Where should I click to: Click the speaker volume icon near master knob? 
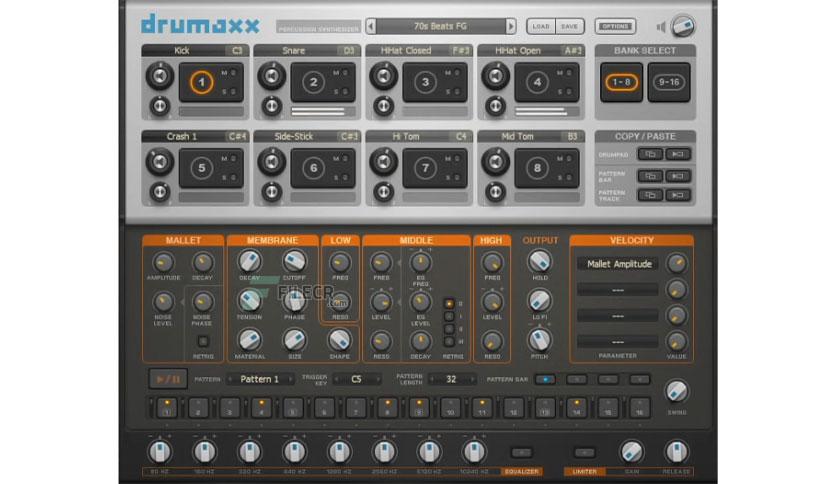[661, 27]
